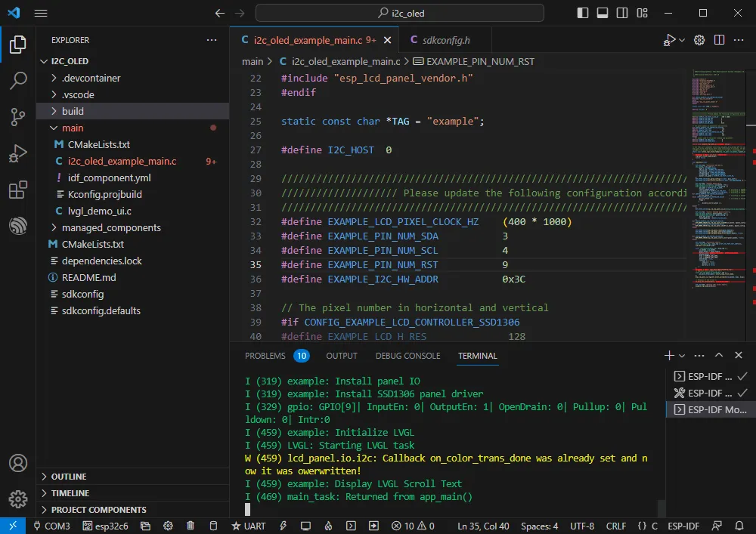Switch to the PROBLEMS panel tab
The image size is (756, 534).
265,356
